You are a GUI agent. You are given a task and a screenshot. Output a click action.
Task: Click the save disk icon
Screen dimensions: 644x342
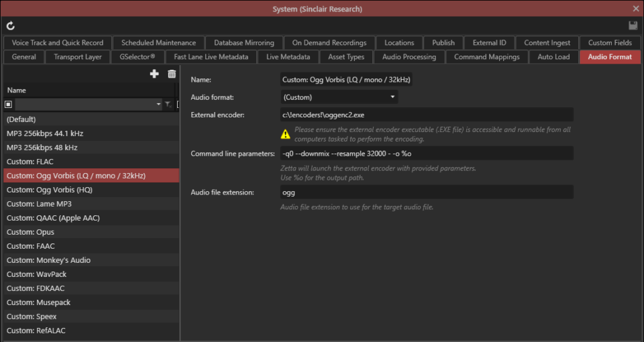coord(633,25)
